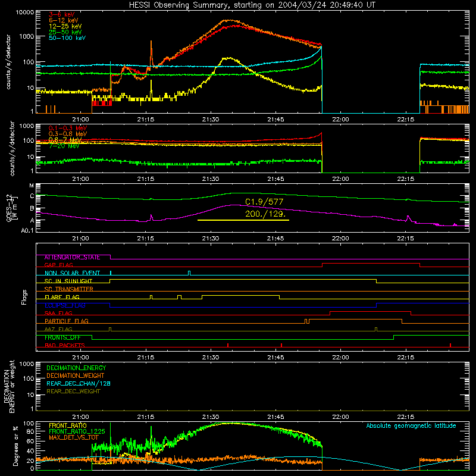Select the NON_SOLAR_EVENT pulse near 21:25

[189, 273]
